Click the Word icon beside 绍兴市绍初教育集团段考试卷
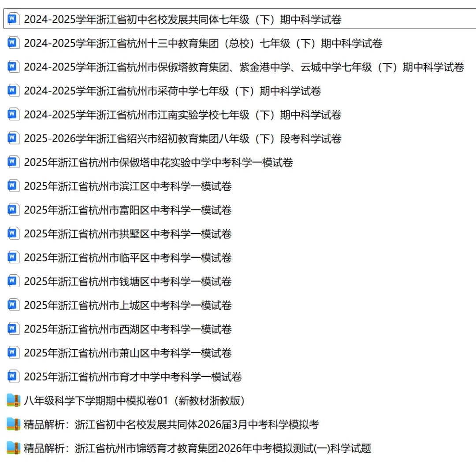 [13, 138]
